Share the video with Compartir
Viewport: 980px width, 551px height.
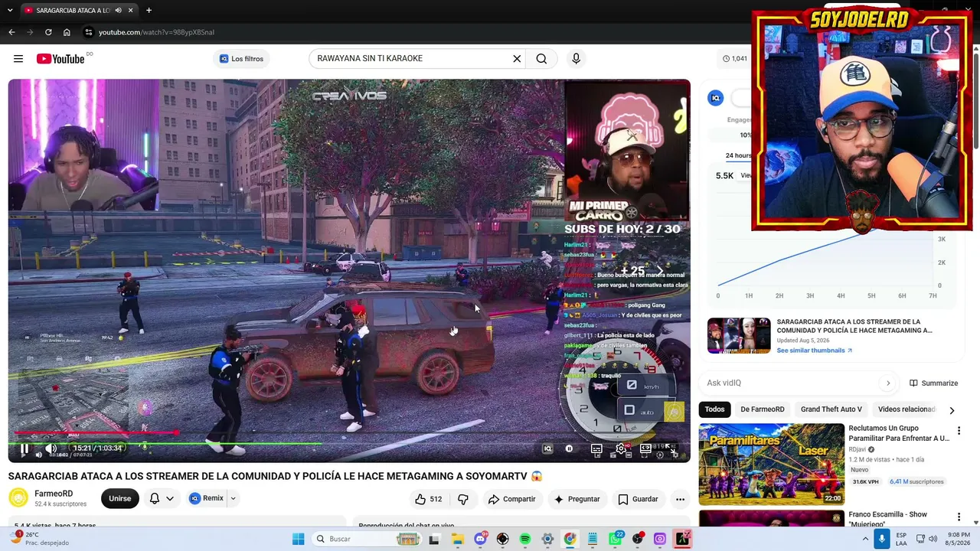point(511,499)
